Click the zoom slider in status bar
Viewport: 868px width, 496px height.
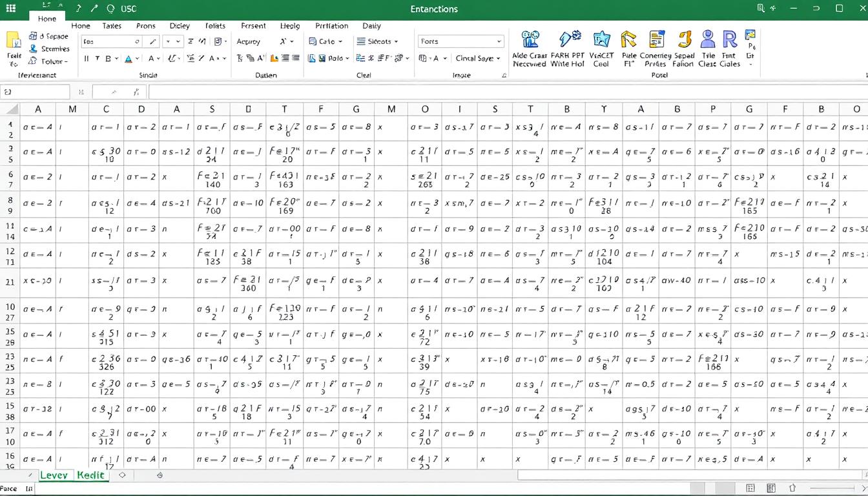[832, 488]
